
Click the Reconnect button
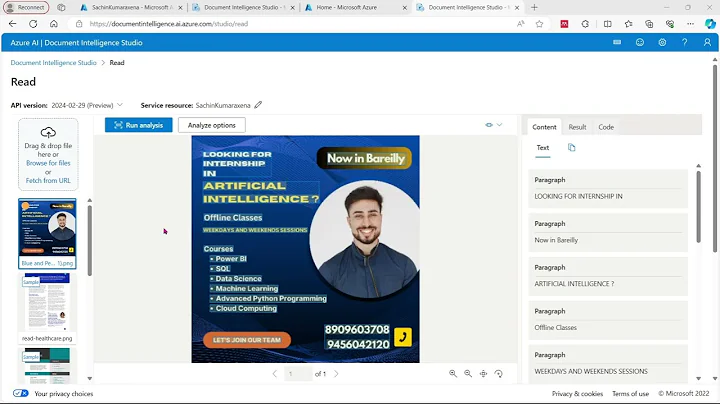click(x=26, y=7)
